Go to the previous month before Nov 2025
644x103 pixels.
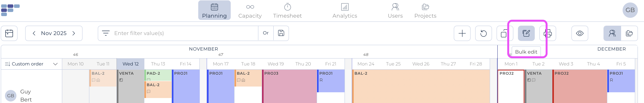[34, 33]
